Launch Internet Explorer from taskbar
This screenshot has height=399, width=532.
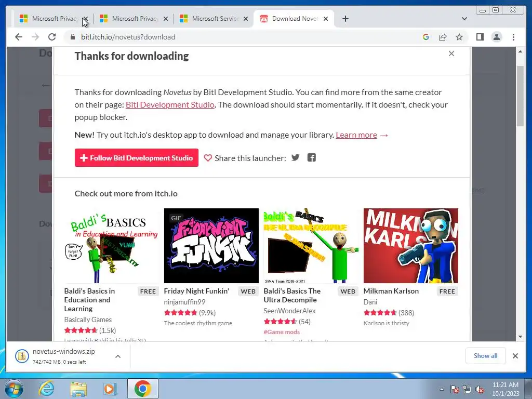(x=46, y=389)
